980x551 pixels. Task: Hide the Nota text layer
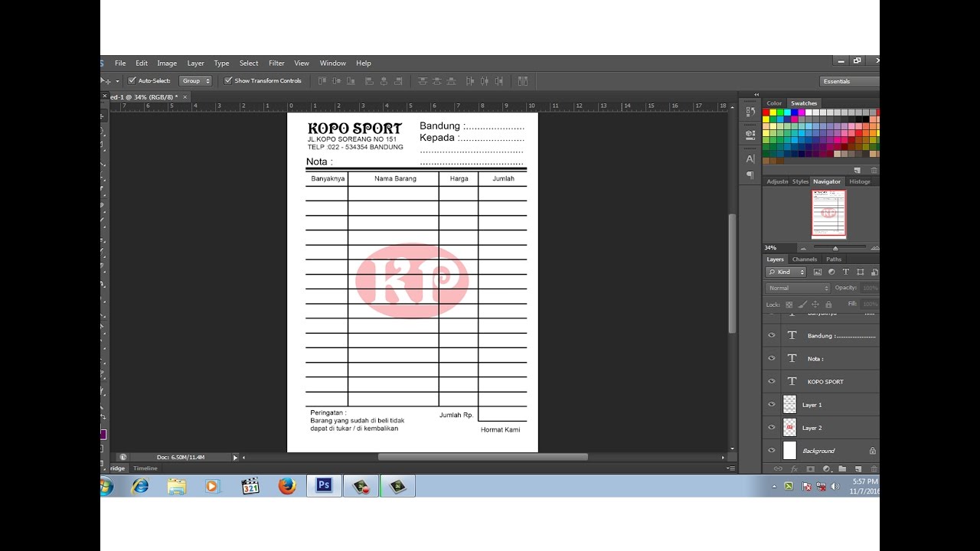pos(772,358)
